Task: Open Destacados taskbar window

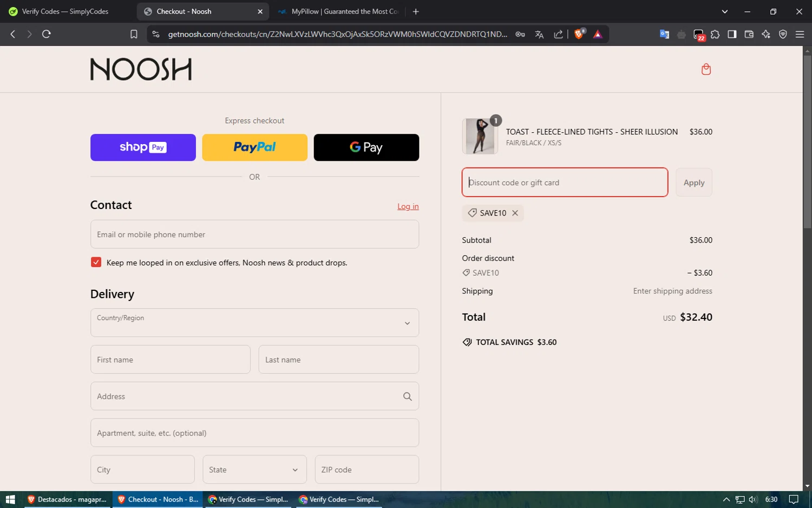Action: (67, 499)
